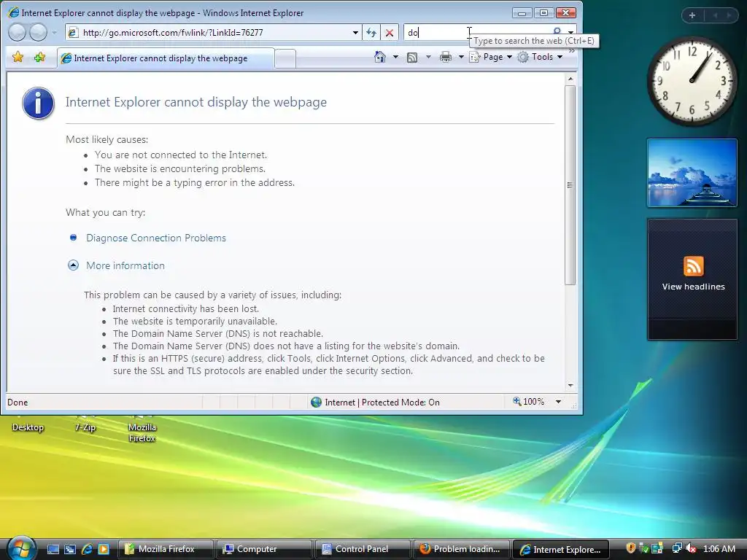This screenshot has height=560, width=747.
Task: Expand the Home button dropdown arrow
Action: [x=395, y=57]
